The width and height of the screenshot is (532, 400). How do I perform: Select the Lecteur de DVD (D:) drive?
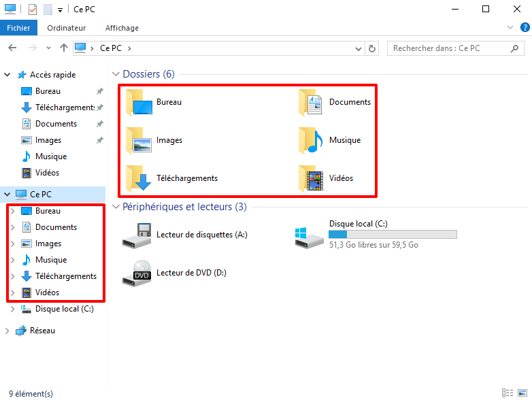[174, 273]
